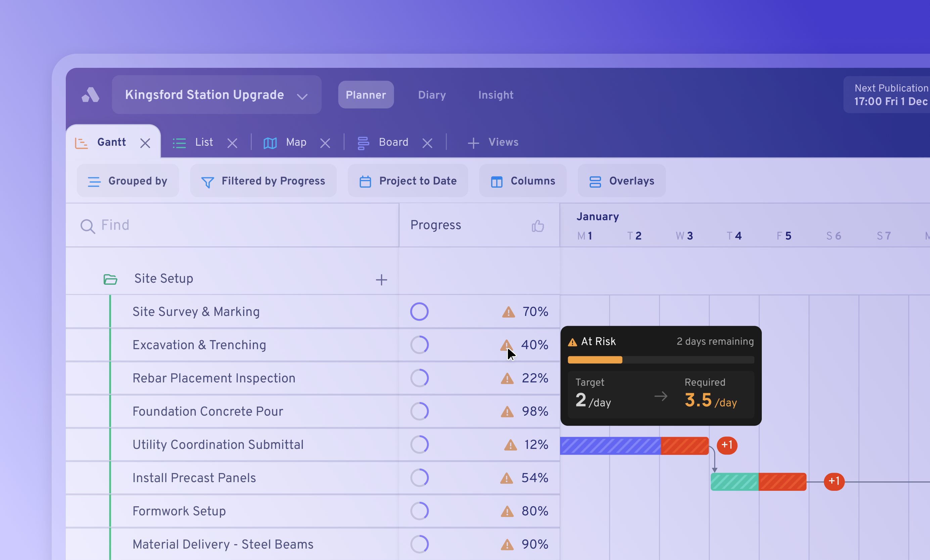Close the Gantt view tab
This screenshot has width=930, height=560.
tap(145, 143)
